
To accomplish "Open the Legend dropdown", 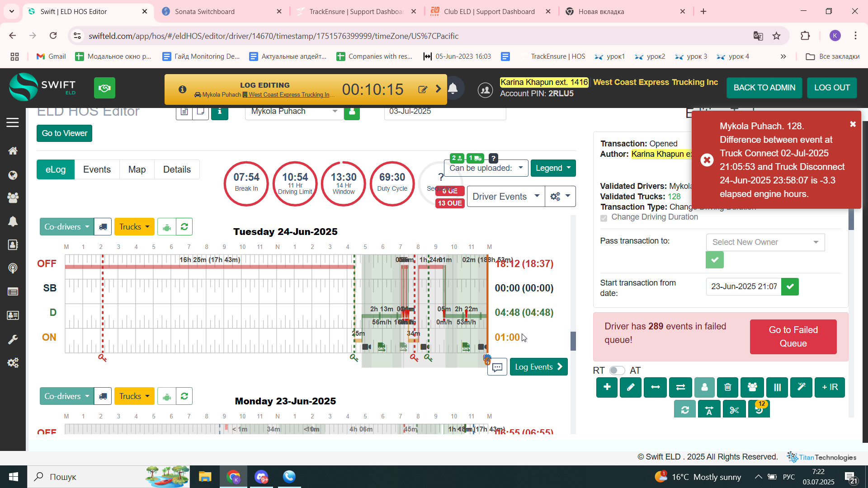I will (553, 168).
